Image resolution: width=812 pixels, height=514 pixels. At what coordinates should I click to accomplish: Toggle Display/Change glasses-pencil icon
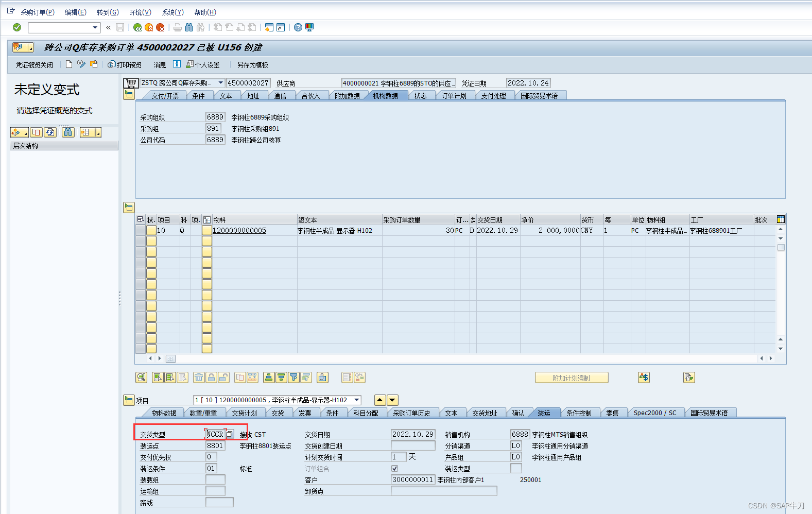coord(81,64)
